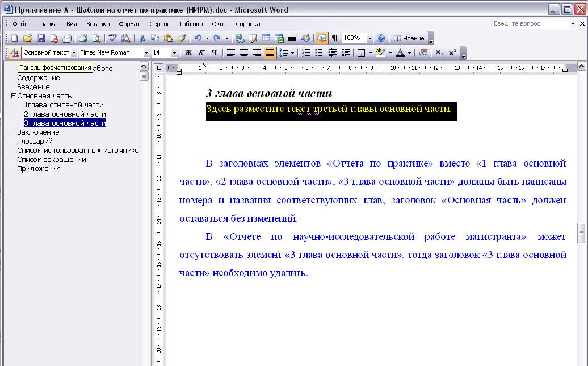Image resolution: width=588 pixels, height=366 pixels.
Task: Click the numbered list icon
Action: tap(306, 52)
